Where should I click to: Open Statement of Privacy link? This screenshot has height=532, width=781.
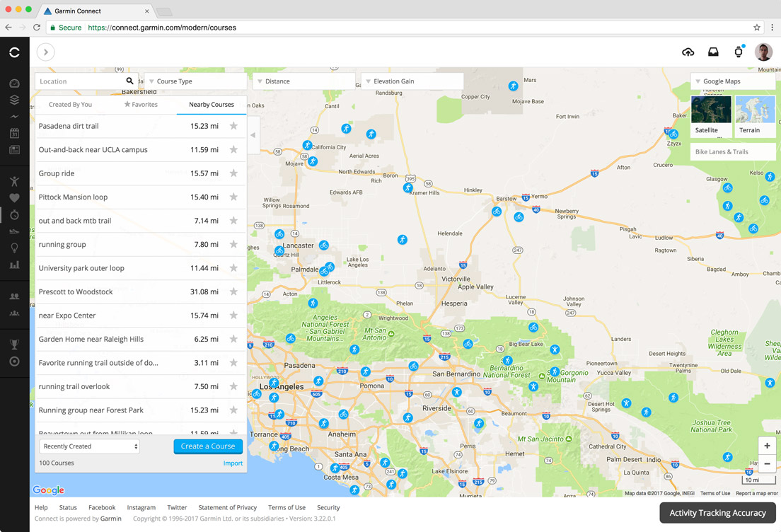228,507
